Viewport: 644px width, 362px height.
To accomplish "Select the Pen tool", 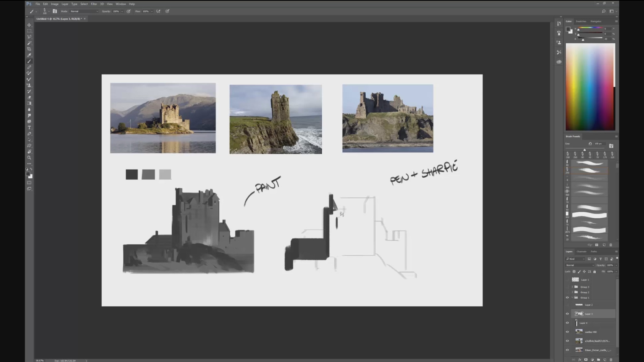I will tap(29, 134).
